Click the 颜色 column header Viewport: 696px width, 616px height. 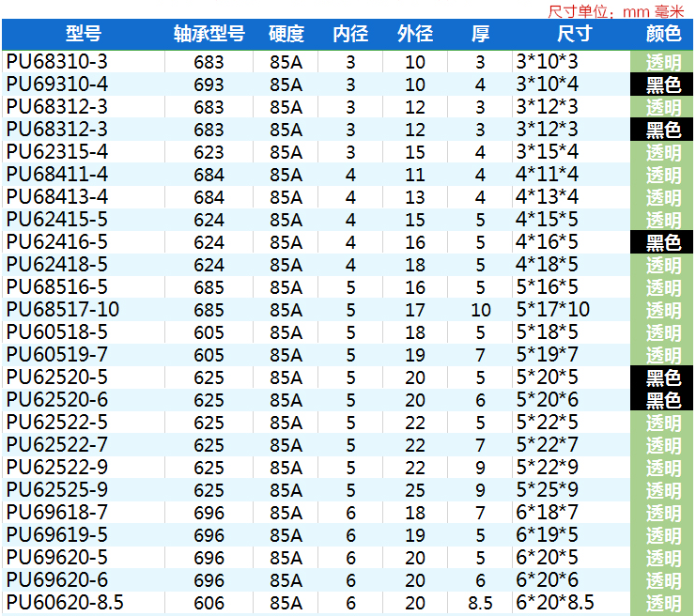coord(663,35)
